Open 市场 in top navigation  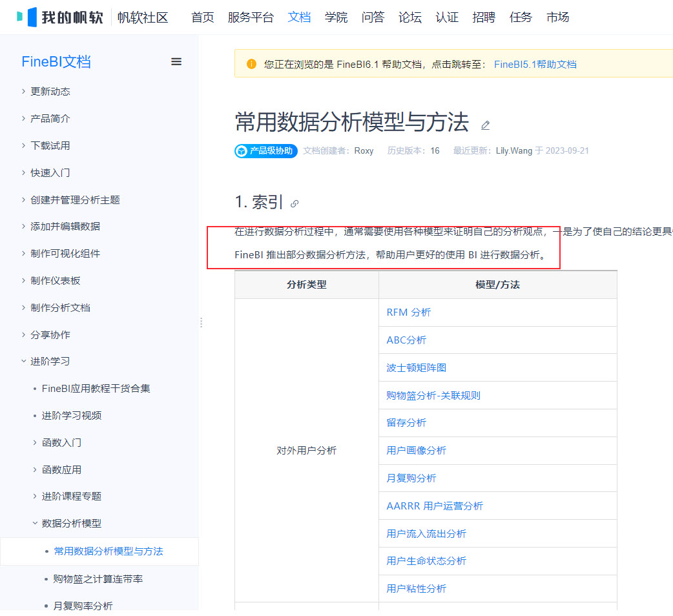[x=557, y=17]
